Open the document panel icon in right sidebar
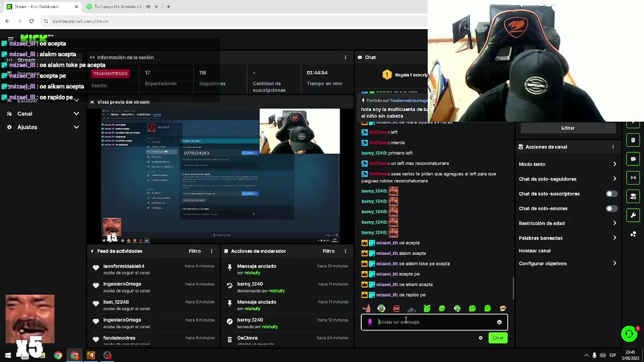The image size is (644, 362). (633, 140)
